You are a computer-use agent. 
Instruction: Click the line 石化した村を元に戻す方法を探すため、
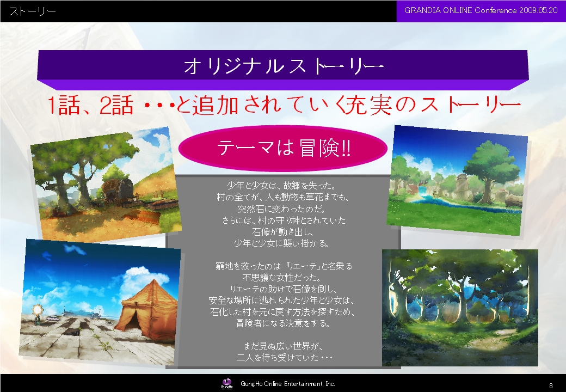coord(282,311)
